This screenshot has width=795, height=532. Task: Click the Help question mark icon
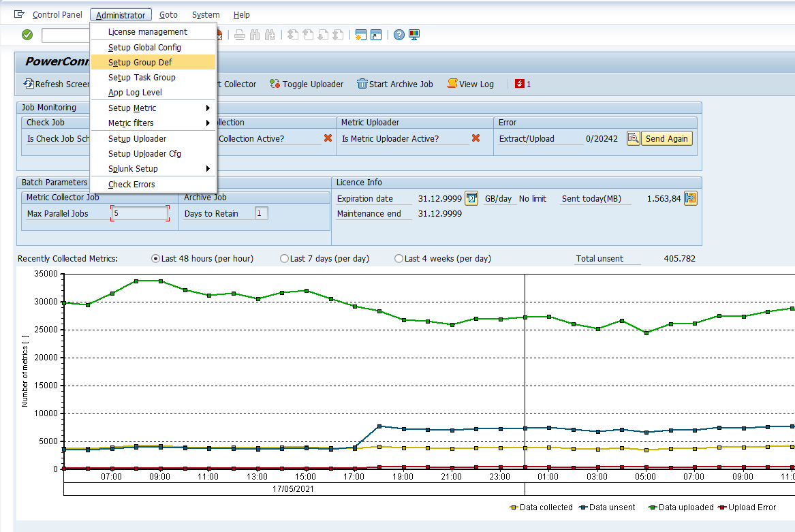pos(399,35)
